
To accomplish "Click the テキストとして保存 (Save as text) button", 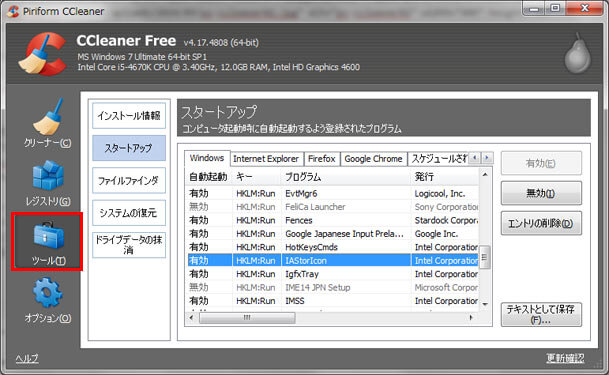I will click(541, 314).
